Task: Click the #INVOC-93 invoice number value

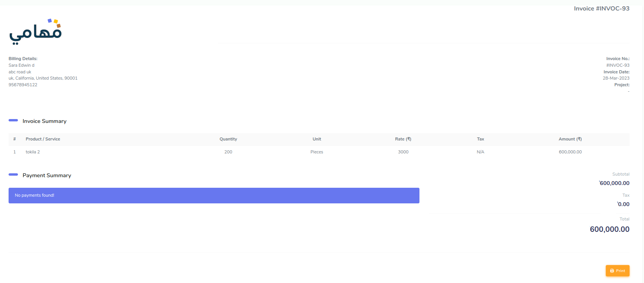Action: click(x=617, y=65)
